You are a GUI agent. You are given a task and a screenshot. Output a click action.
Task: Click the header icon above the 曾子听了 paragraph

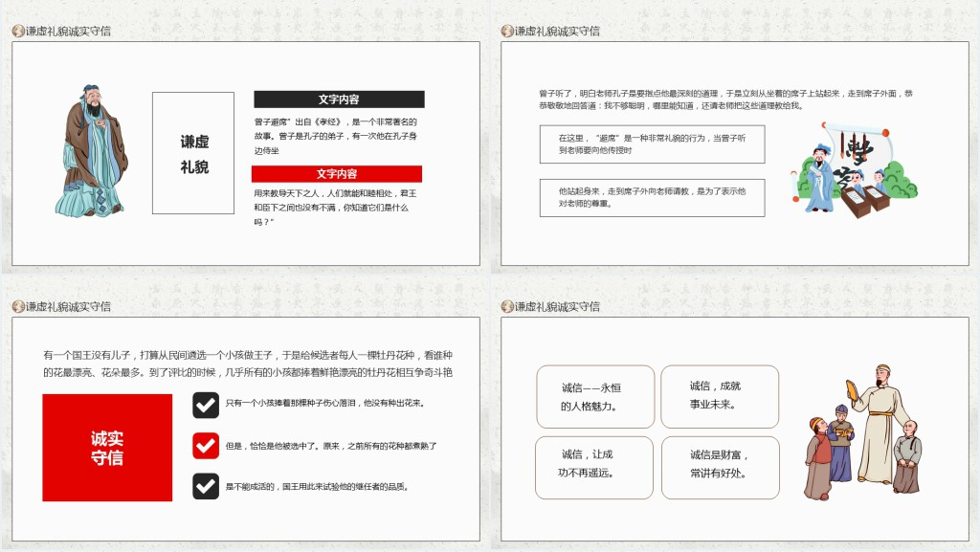click(507, 31)
